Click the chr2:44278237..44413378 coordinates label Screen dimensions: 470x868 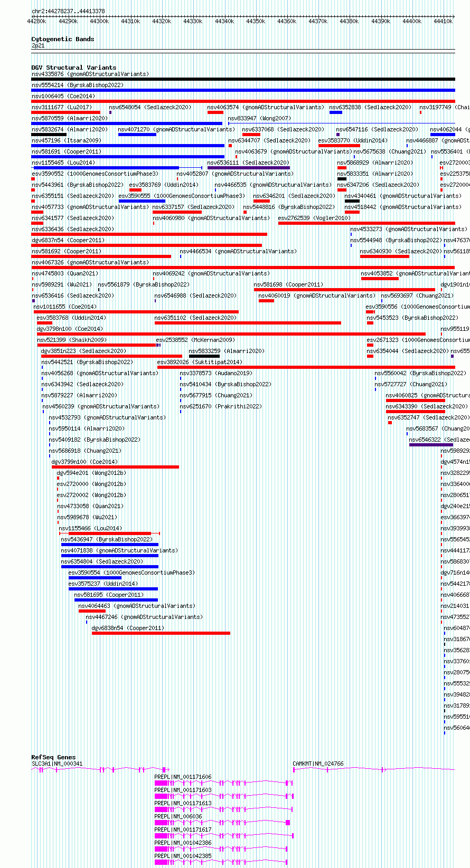click(68, 11)
